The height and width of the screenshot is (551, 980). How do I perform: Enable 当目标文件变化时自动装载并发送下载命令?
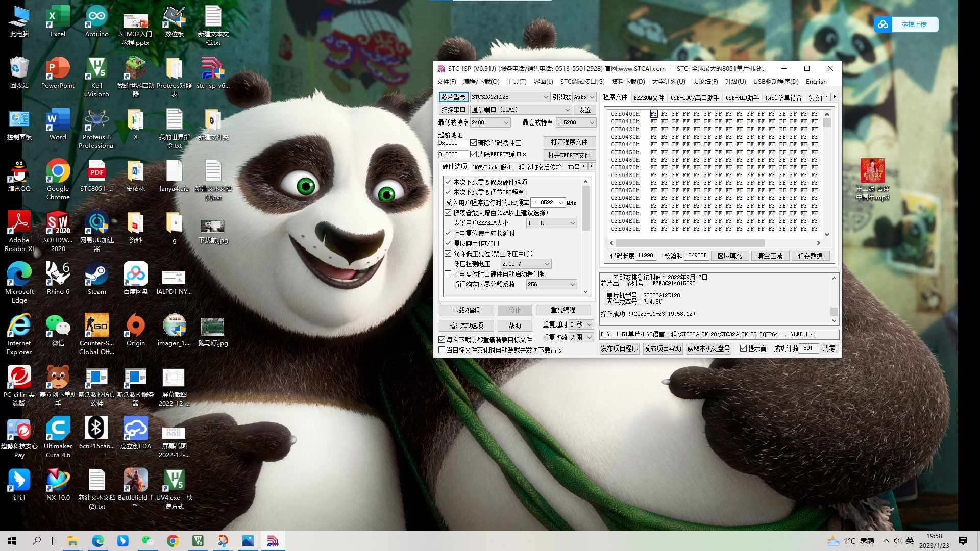pos(442,350)
